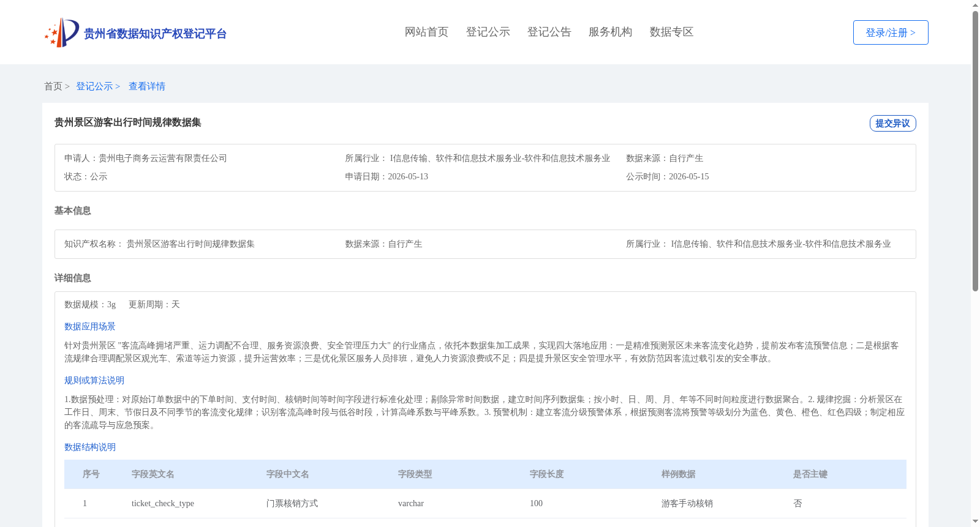Click 数据来源：自行产生 in 基本信息 box

[x=384, y=244]
